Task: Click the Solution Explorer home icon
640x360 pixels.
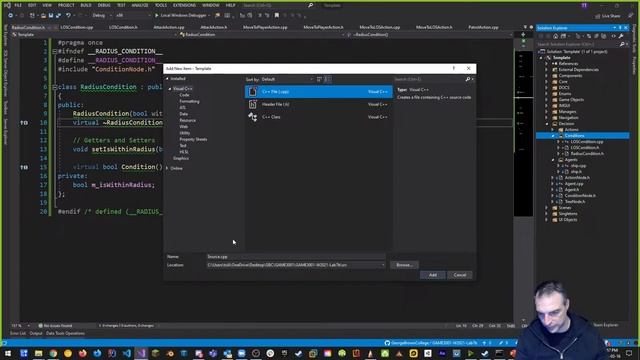Action: tap(555, 36)
